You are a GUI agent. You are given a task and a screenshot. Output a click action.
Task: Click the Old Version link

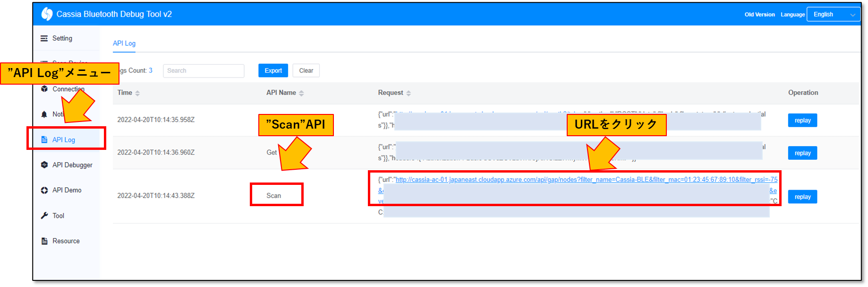[x=759, y=15]
